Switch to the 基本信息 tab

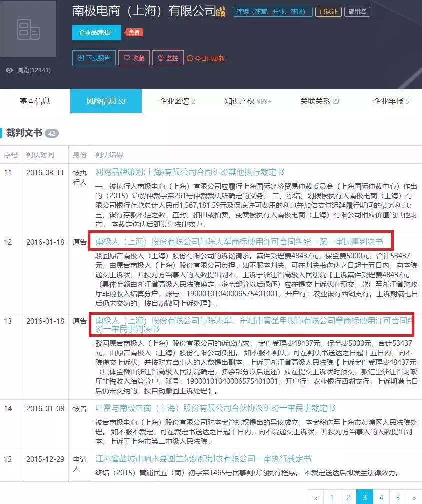(35, 101)
